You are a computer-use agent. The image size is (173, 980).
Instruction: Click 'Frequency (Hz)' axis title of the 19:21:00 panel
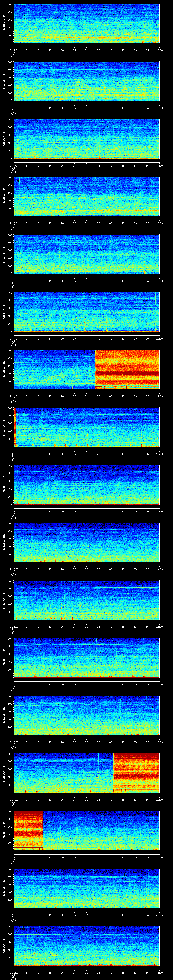(x=4, y=427)
